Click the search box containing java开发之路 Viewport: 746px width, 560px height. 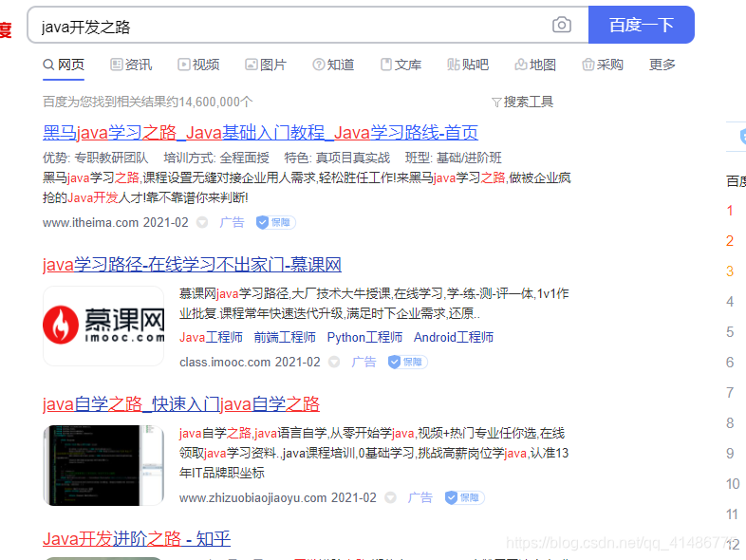308,25
